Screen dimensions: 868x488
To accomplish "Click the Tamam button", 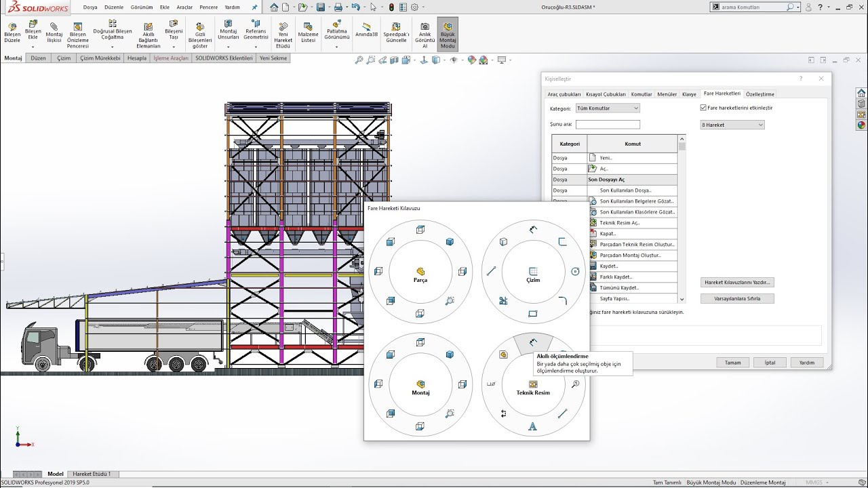I will pos(733,363).
